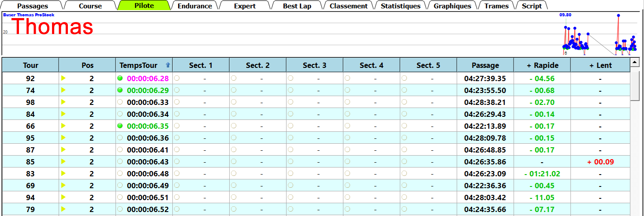The image size is (644, 216).
Task: Switch to the Trames tab
Action: (496, 6)
